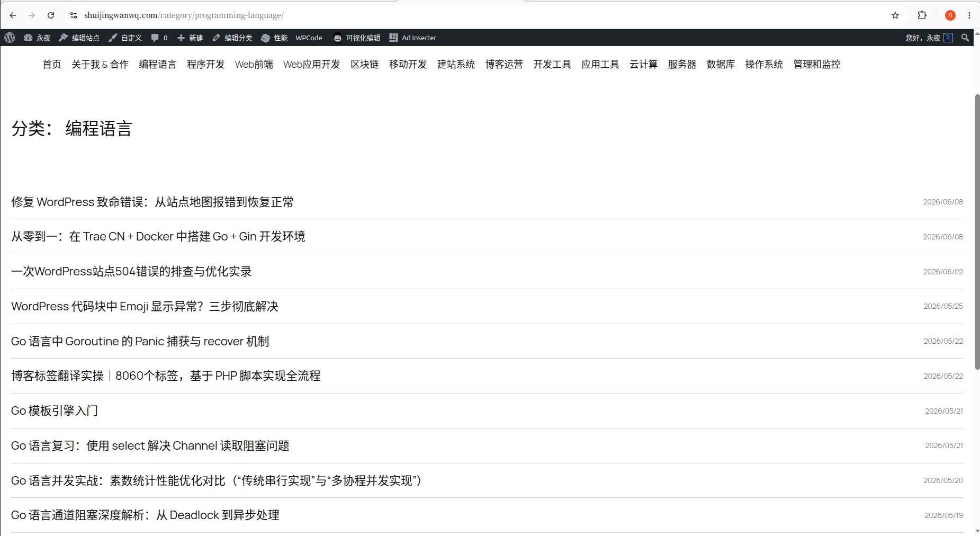Click the 分类: 编程语言 page heading
This screenshot has width=980, height=536.
point(71,128)
